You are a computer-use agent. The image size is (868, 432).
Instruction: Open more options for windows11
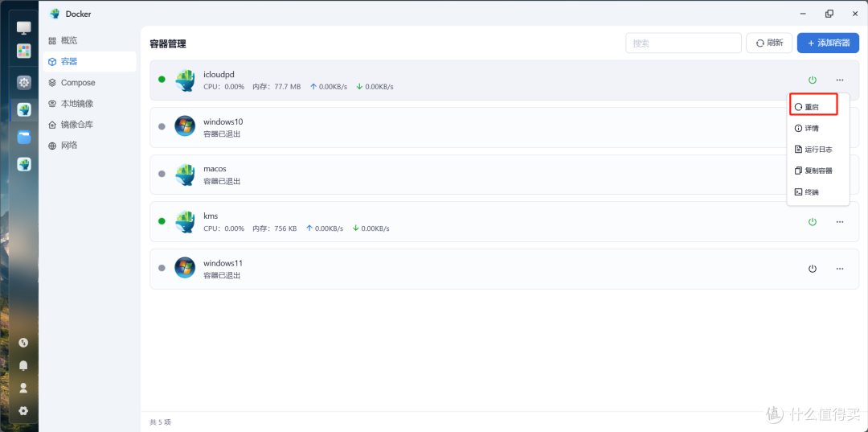[x=840, y=269]
